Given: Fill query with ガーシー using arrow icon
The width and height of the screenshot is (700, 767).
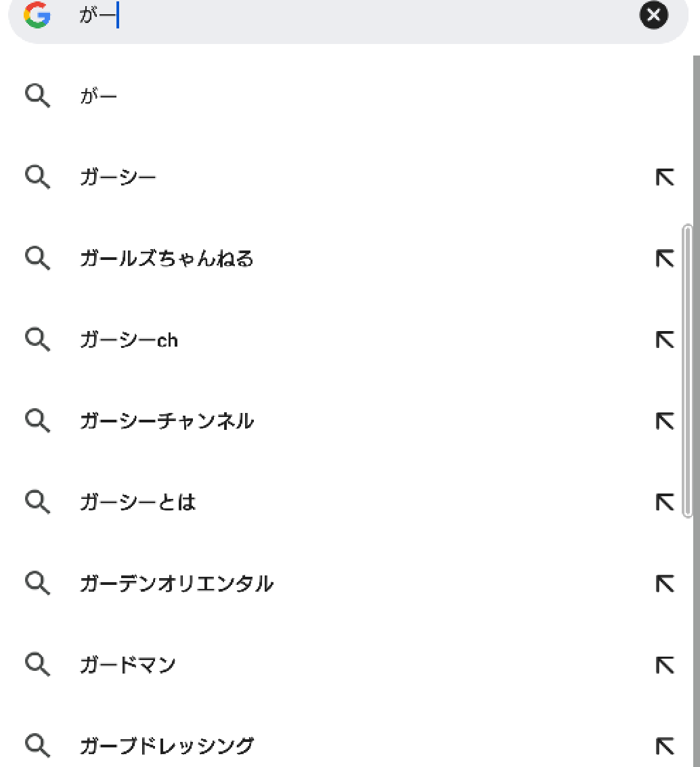Looking at the screenshot, I should pos(665,177).
